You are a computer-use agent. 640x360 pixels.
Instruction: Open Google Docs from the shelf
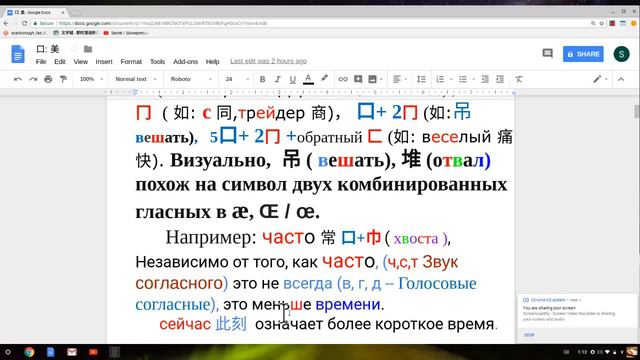(50, 352)
